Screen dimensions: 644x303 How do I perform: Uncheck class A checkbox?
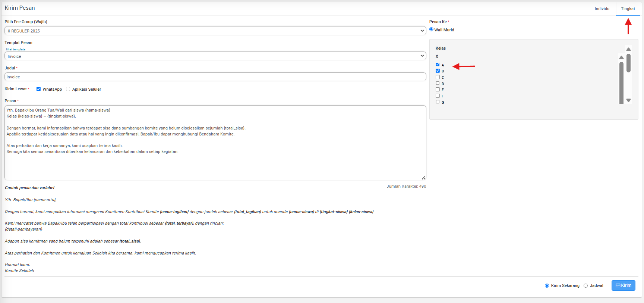tap(438, 65)
